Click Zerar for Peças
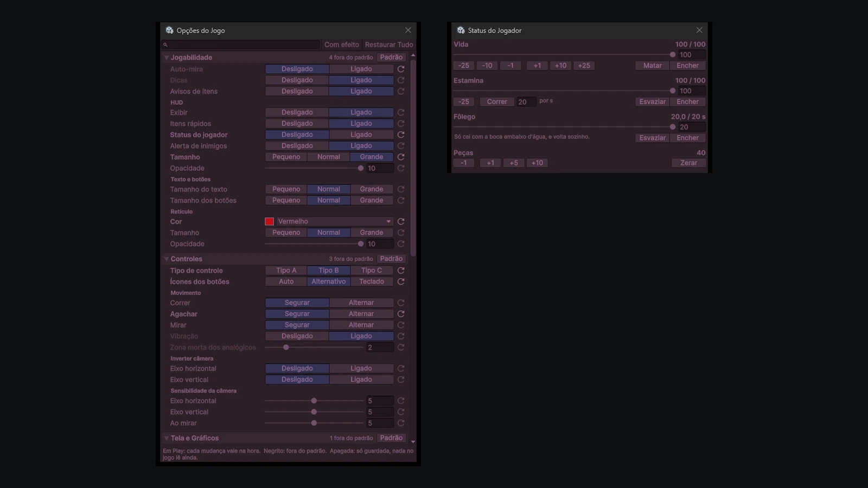 689,163
